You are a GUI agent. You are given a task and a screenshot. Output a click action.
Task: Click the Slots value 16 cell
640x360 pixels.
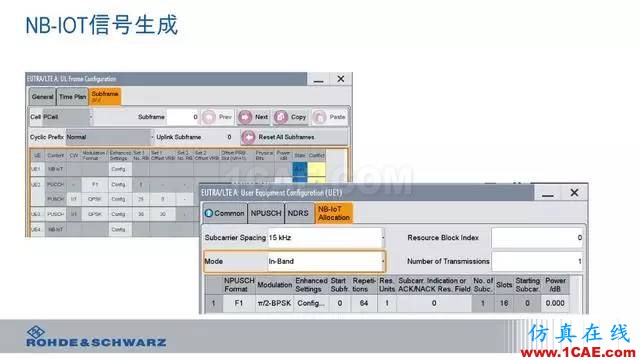504,303
